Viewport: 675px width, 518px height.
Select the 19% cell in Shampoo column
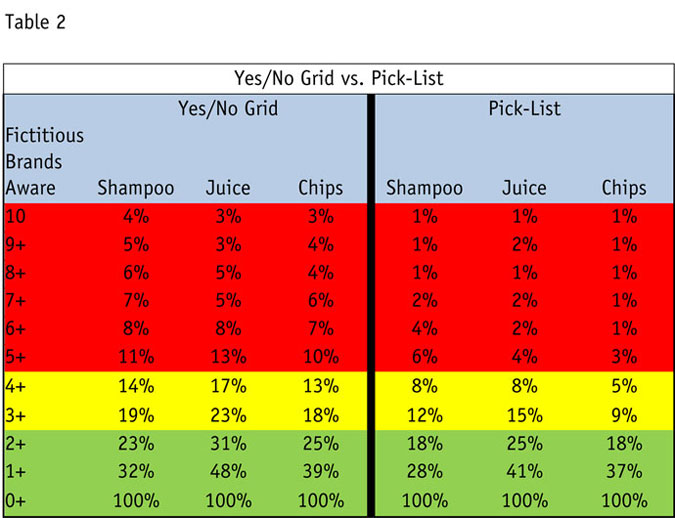(x=135, y=412)
